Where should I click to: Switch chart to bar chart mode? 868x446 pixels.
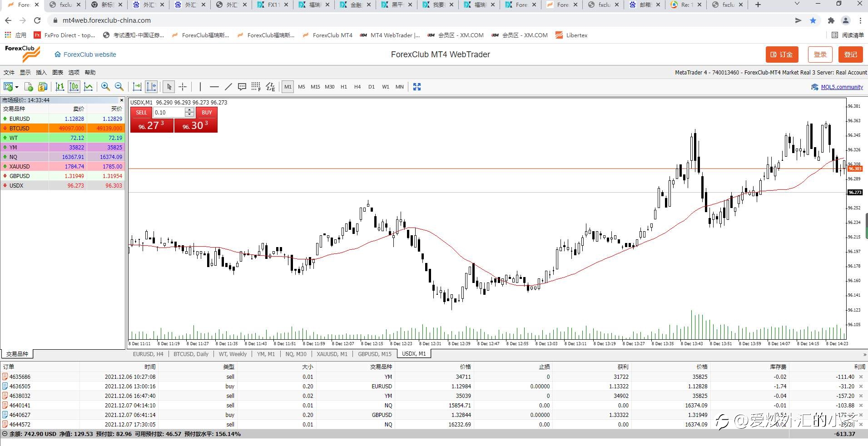[60, 87]
